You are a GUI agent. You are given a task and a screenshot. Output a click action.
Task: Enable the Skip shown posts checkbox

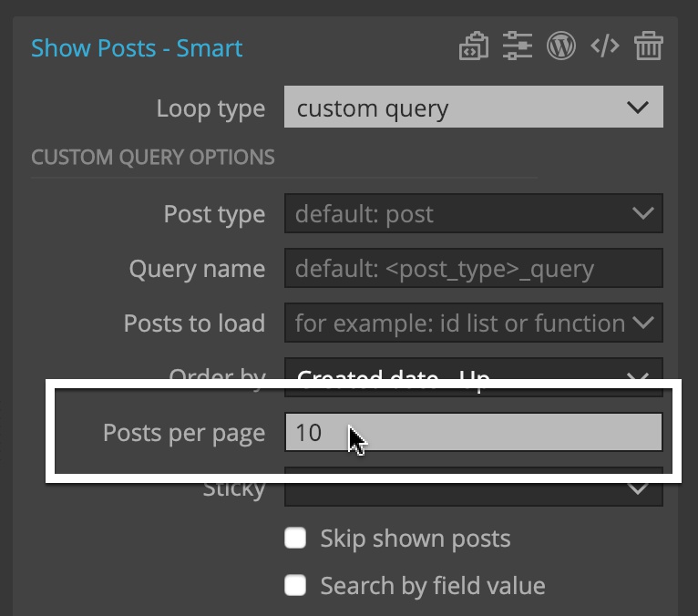(x=295, y=538)
